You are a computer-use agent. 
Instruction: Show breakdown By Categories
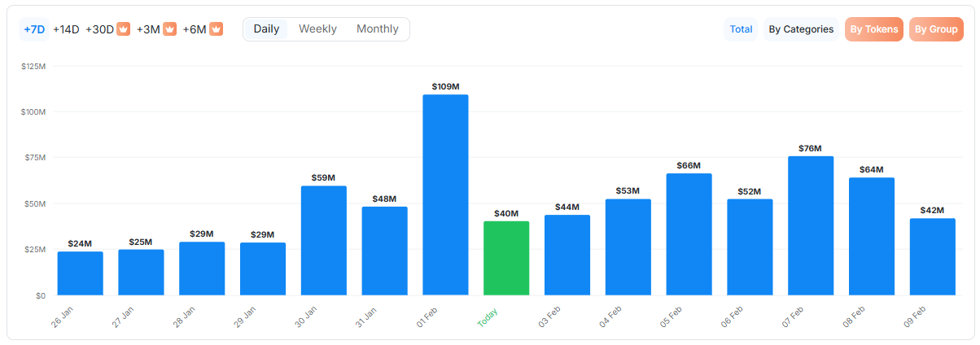801,29
